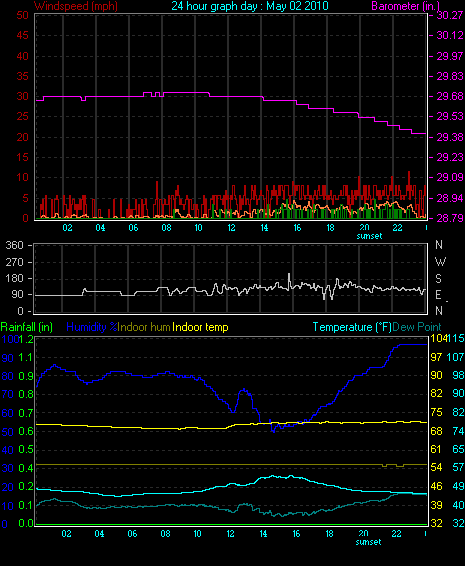Click the yellow '46' indoor temp value

point(436,486)
